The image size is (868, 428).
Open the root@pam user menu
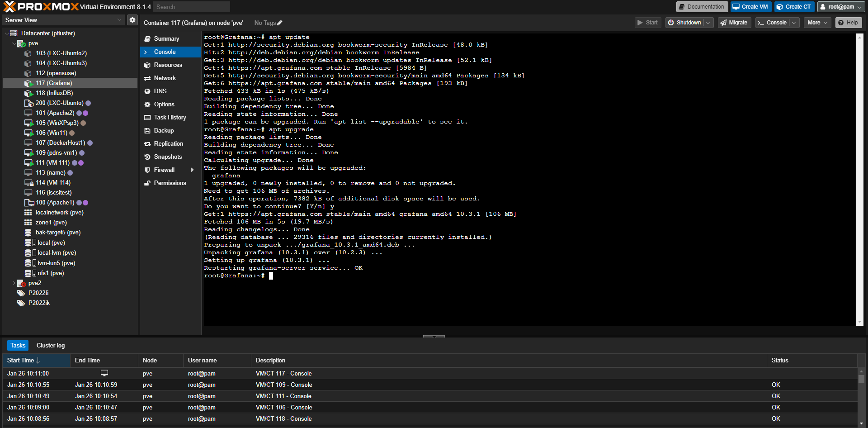pos(841,7)
